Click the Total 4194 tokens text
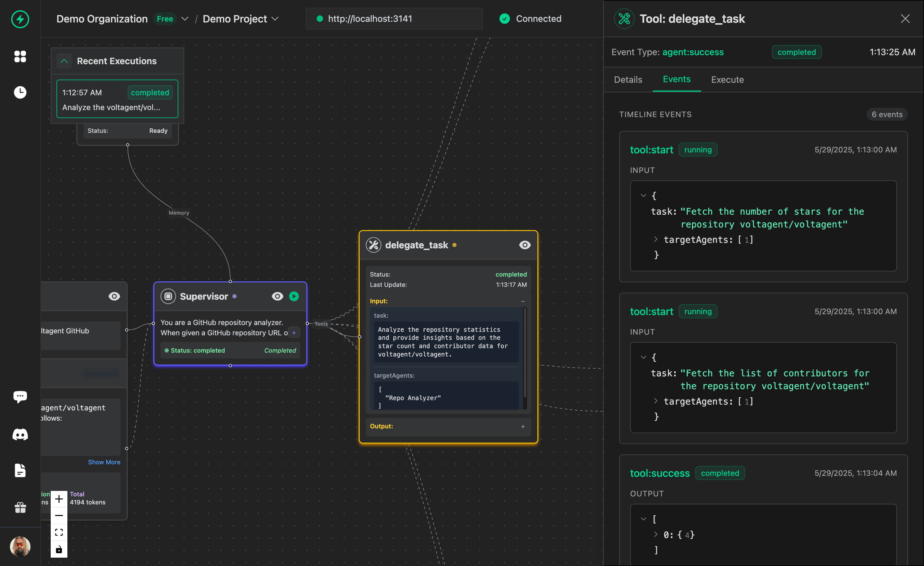 click(87, 498)
